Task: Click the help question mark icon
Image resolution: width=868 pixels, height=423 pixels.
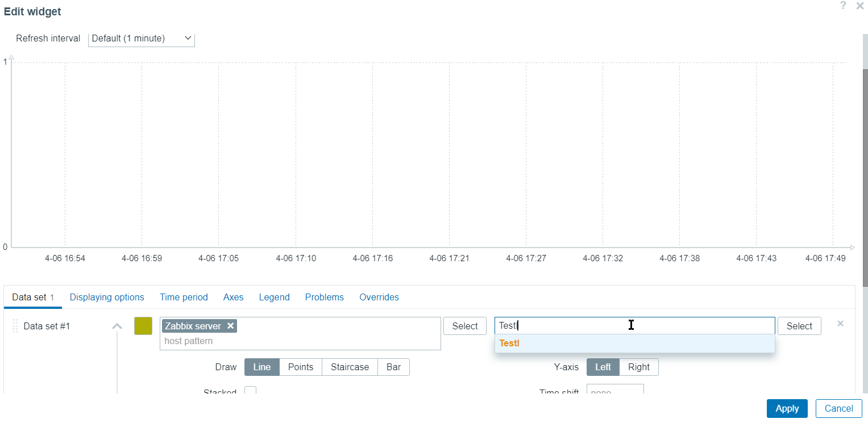Action: [x=844, y=5]
